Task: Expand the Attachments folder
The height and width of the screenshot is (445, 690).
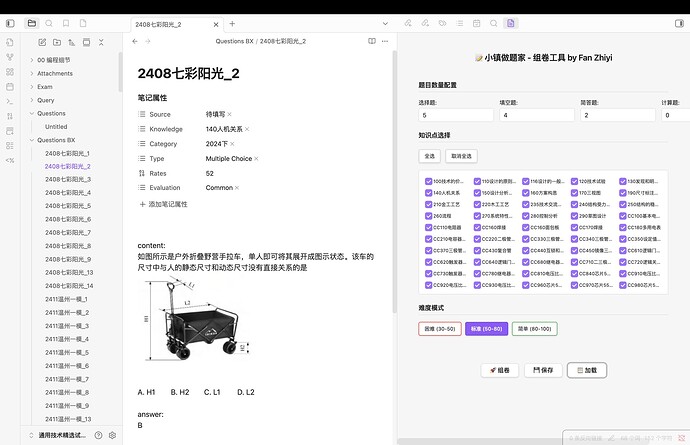Action: (x=31, y=73)
